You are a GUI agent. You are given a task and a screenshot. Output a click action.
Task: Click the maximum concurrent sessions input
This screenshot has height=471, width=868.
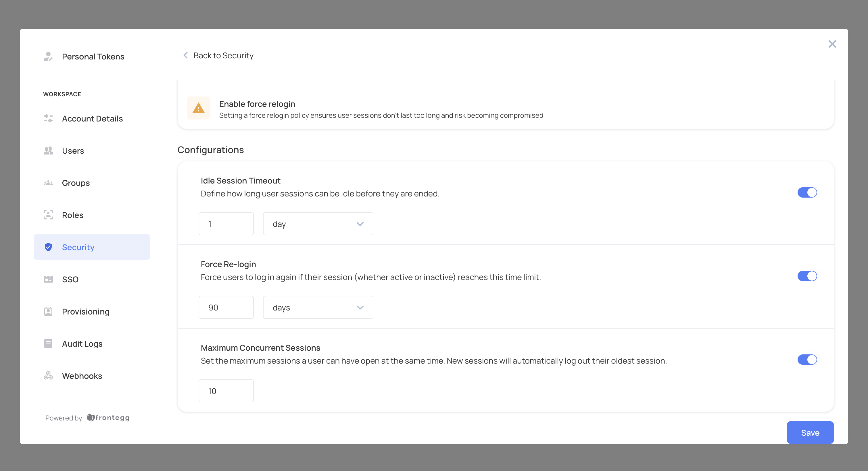(226, 391)
